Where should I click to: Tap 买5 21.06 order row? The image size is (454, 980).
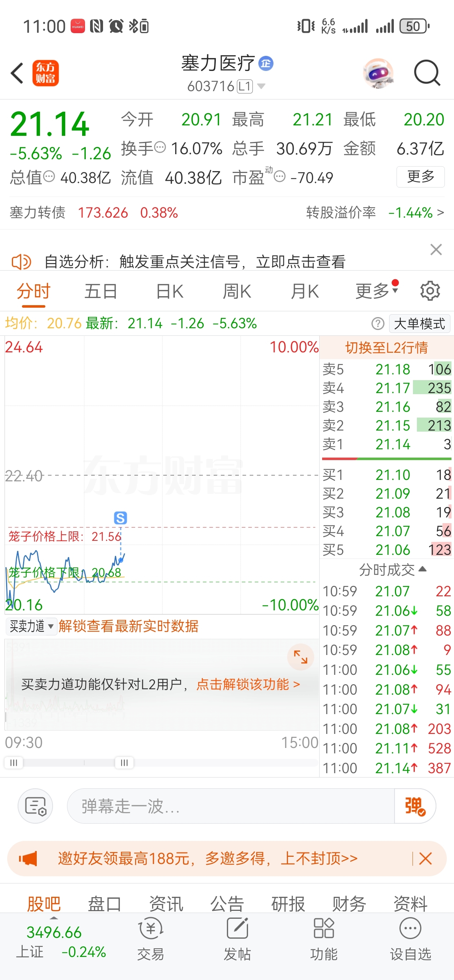pos(387,549)
